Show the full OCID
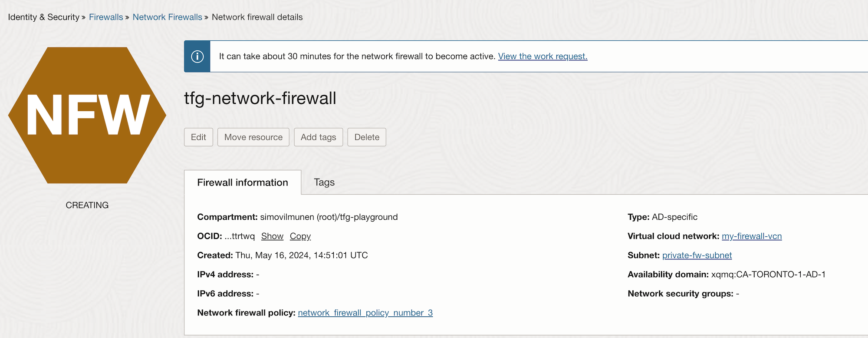 [x=272, y=236]
